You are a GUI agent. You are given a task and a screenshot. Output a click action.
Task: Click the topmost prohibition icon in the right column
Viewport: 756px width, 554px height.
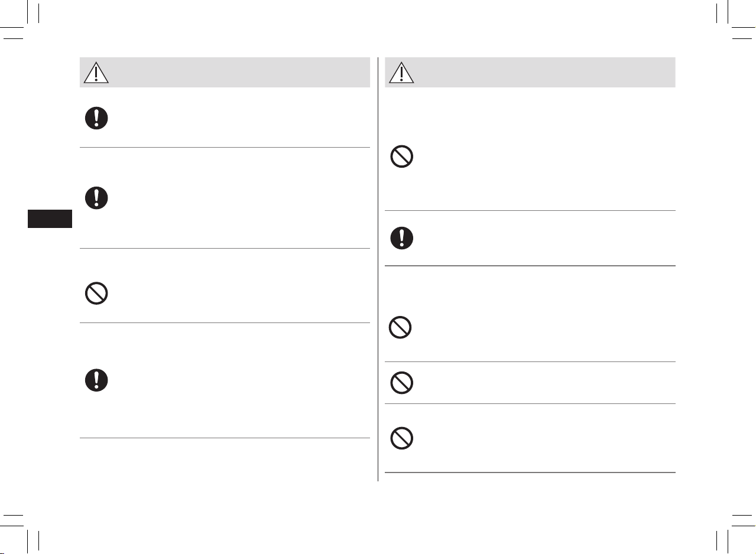[x=402, y=157]
